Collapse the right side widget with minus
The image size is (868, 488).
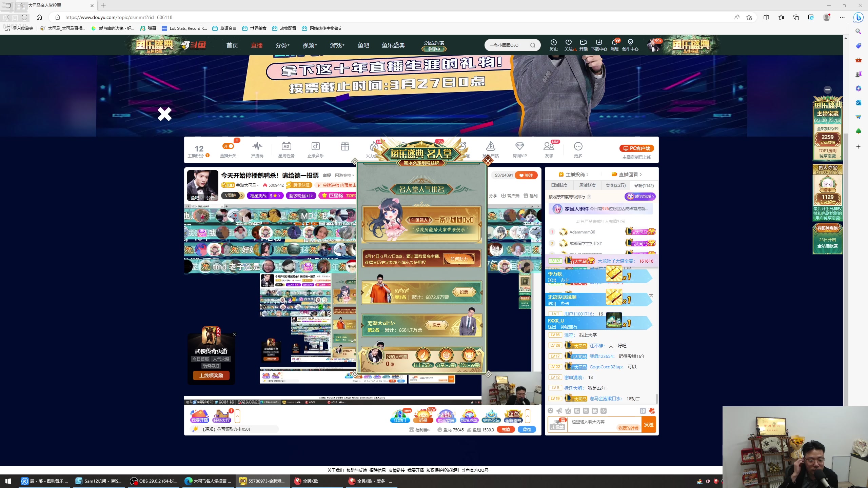[x=827, y=90]
